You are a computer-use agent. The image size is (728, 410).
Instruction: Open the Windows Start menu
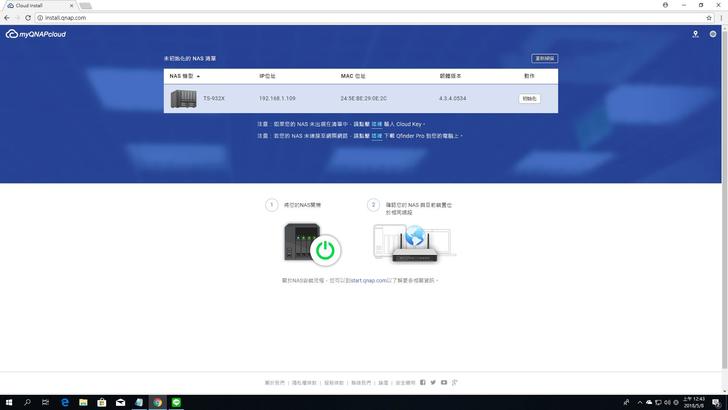click(8, 402)
